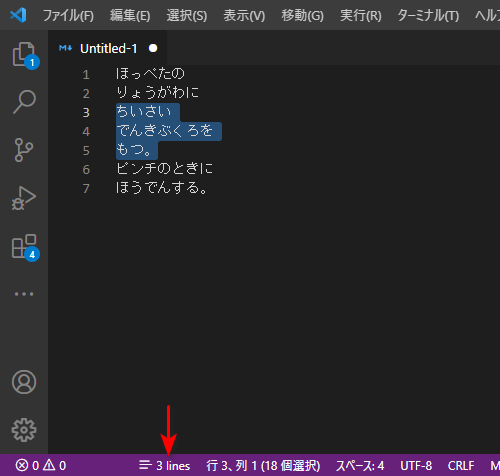Open the 選択(S) menu
500x476 pixels.
(x=187, y=15)
